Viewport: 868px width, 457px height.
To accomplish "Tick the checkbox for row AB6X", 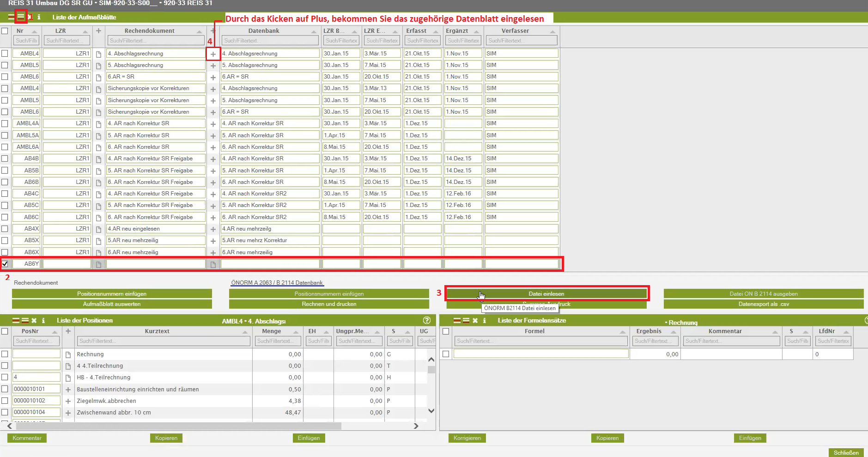I will (5, 252).
